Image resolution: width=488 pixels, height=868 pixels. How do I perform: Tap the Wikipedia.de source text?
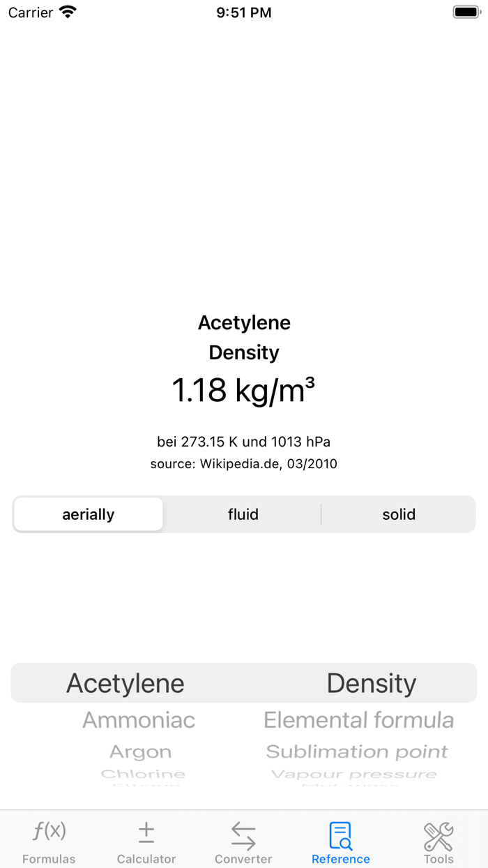point(243,464)
